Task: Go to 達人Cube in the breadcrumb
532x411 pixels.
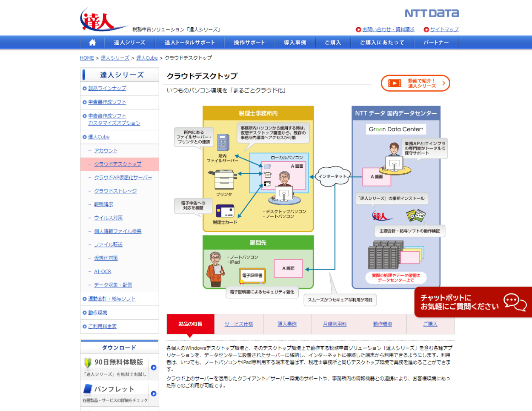Action: [147, 58]
